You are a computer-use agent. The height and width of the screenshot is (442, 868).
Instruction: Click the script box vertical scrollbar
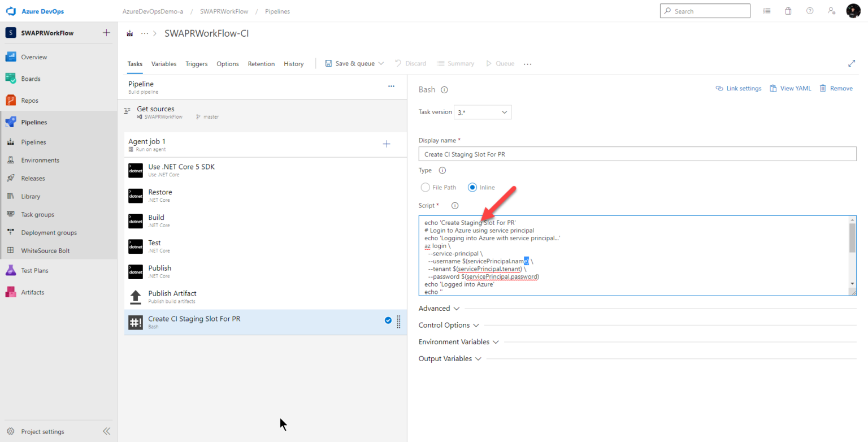point(852,237)
